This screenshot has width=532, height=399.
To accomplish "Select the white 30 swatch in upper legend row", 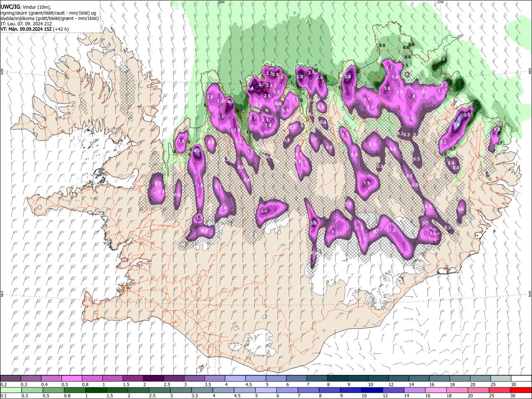I will (x=521, y=379).
